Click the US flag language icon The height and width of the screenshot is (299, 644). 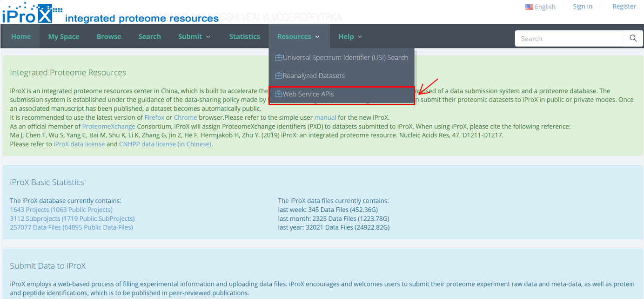(529, 7)
